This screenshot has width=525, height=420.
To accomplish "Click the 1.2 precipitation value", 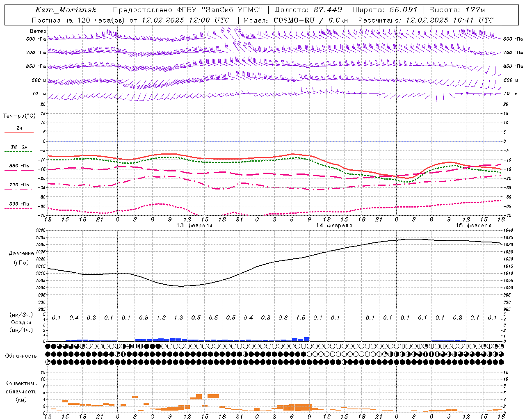I will coord(161,318).
